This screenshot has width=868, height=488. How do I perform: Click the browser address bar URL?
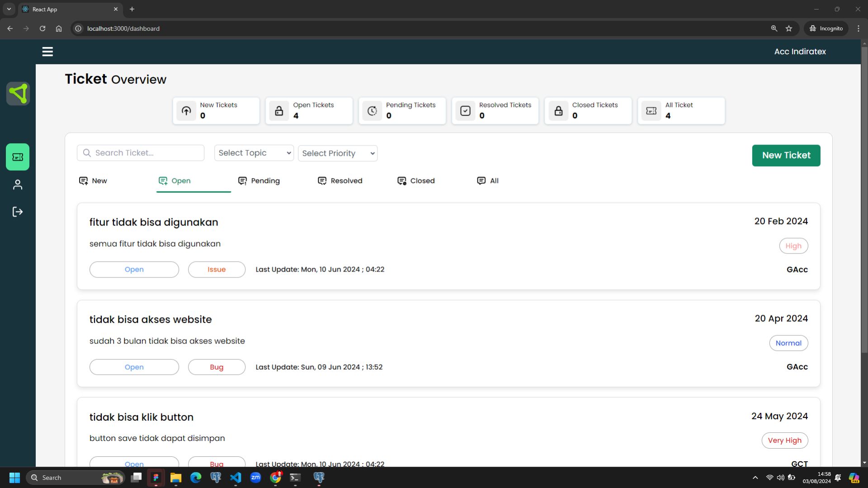[x=123, y=28]
